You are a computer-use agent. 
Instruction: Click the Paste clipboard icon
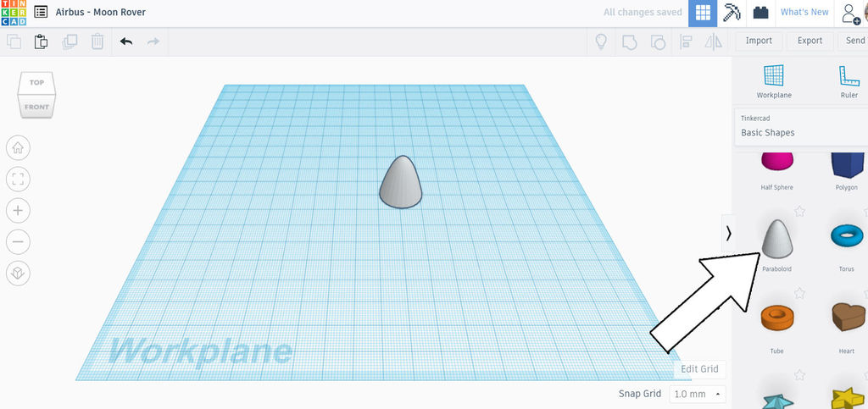coord(41,41)
